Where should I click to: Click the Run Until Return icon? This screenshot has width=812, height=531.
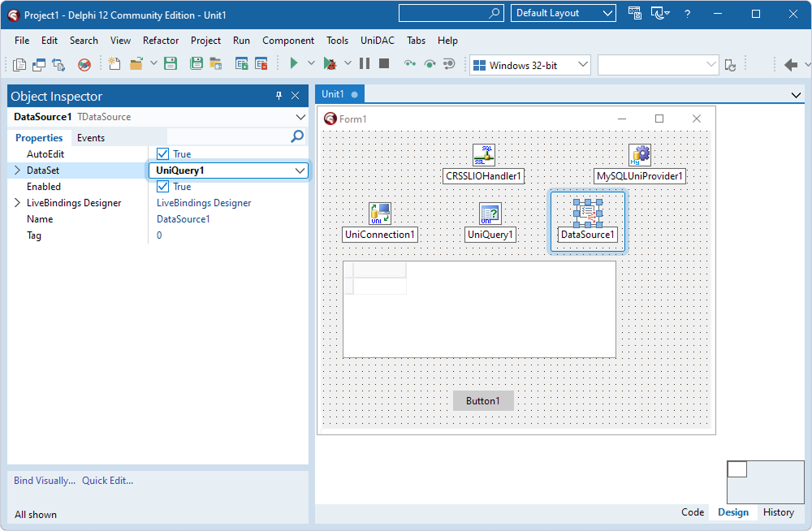click(x=449, y=63)
